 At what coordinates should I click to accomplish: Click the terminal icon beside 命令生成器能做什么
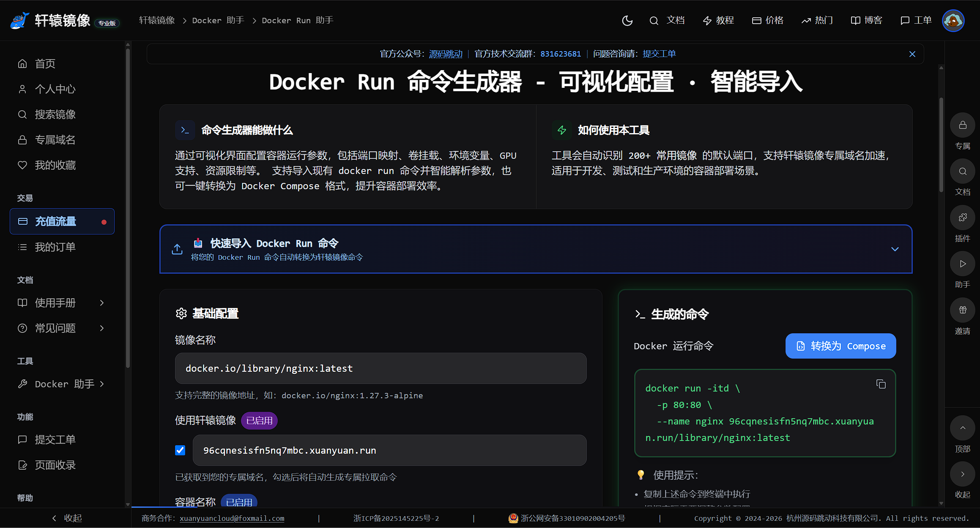185,130
